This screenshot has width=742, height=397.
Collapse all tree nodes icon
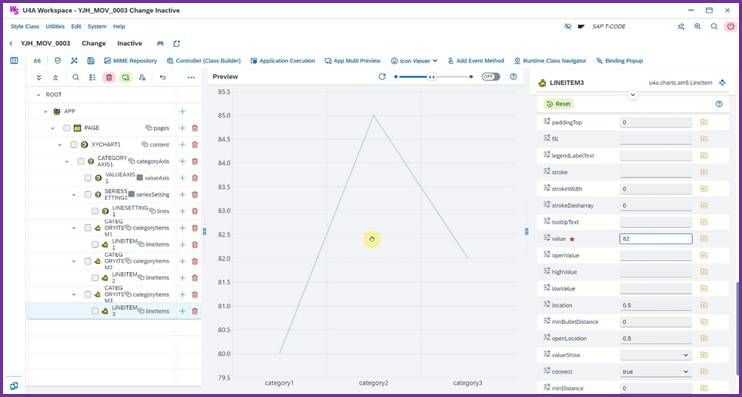[x=55, y=77]
